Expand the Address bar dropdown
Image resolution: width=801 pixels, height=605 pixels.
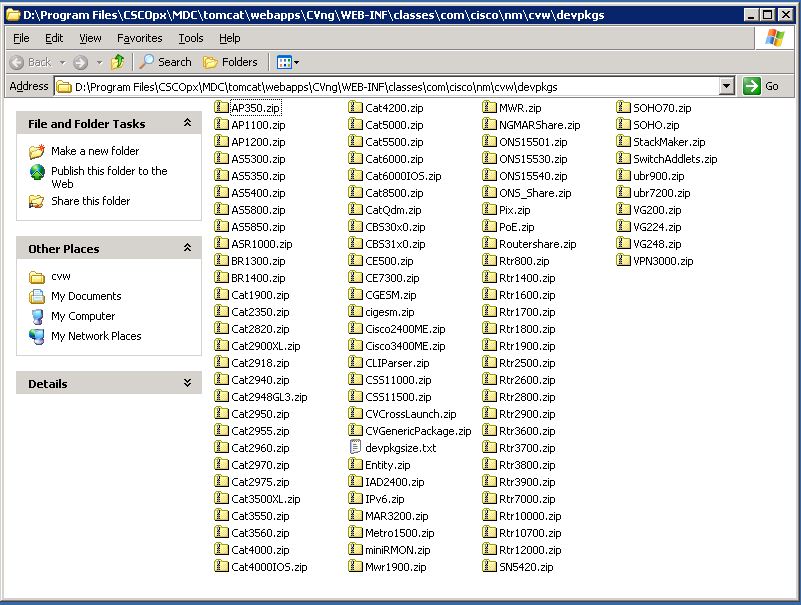[x=726, y=86]
